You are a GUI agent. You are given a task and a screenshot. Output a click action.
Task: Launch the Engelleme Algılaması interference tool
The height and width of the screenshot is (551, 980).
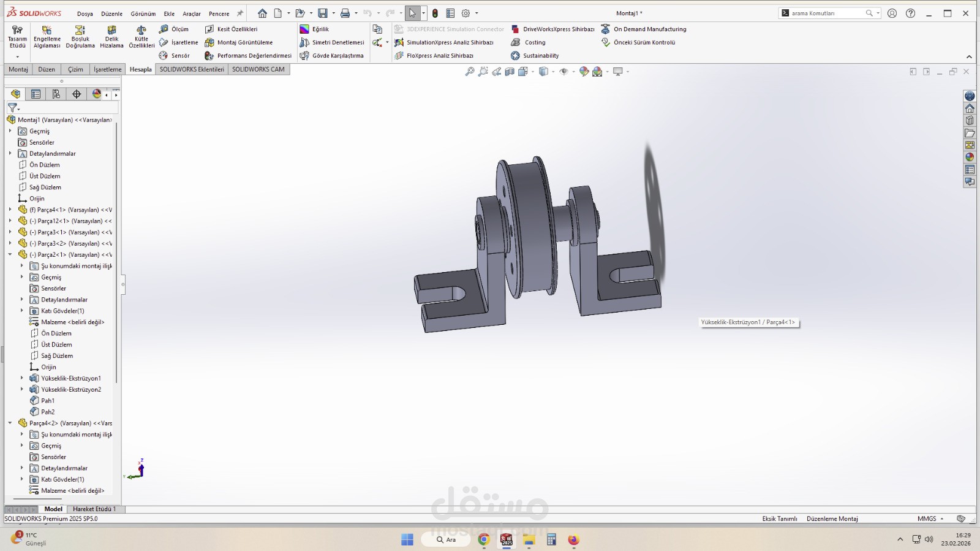(x=47, y=37)
